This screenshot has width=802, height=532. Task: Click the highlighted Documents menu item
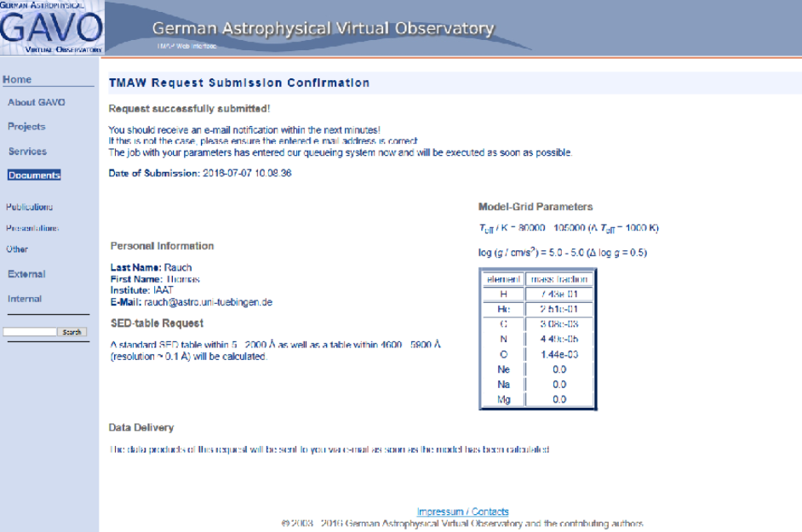(x=34, y=175)
